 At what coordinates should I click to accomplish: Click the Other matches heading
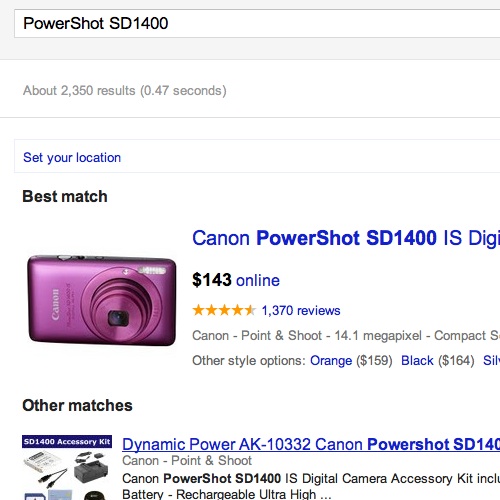(x=77, y=405)
